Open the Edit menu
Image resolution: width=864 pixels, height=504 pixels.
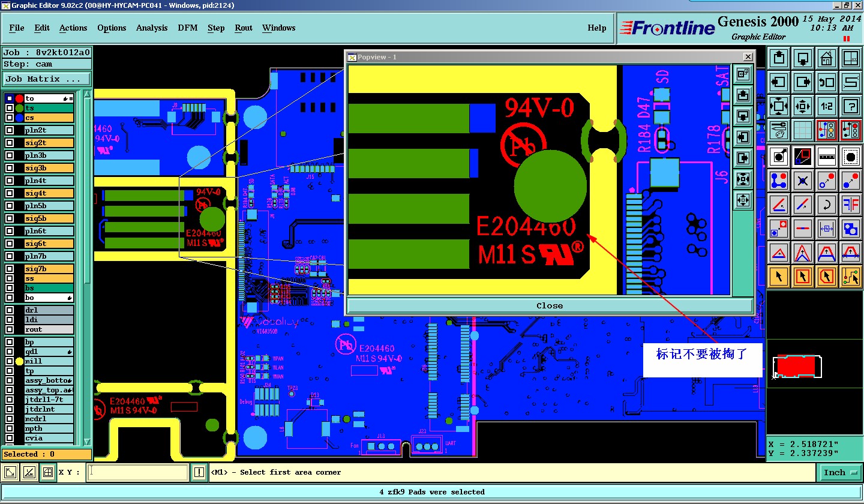point(42,28)
